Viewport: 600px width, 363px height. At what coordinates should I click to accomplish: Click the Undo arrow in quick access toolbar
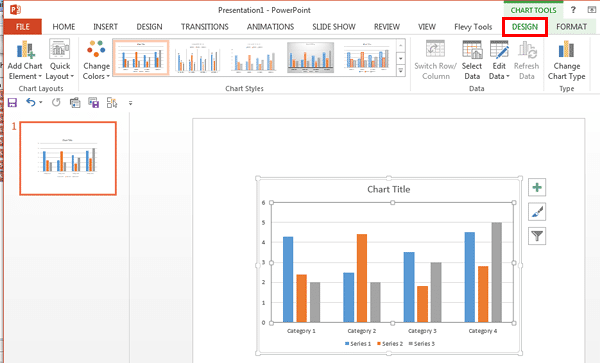(31, 103)
